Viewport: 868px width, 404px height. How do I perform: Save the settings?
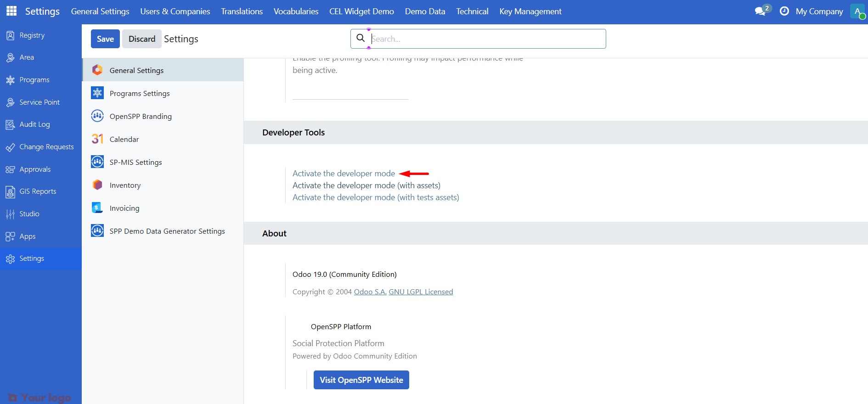tap(105, 39)
